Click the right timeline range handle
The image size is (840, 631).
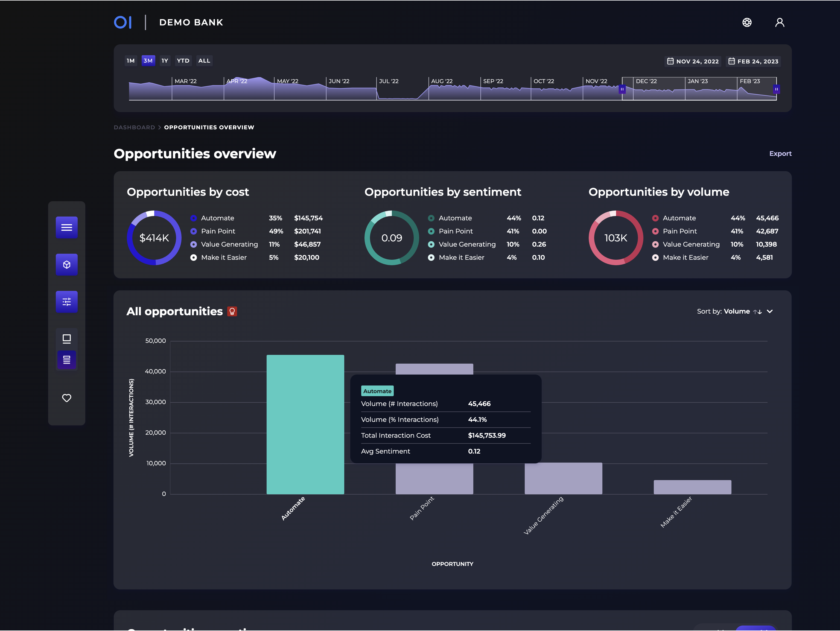tap(776, 89)
